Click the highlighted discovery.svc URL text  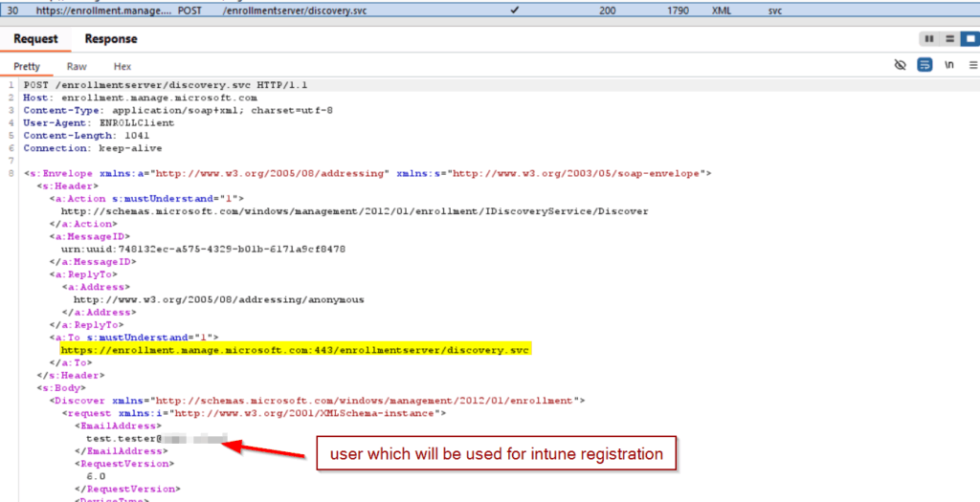tap(295, 350)
